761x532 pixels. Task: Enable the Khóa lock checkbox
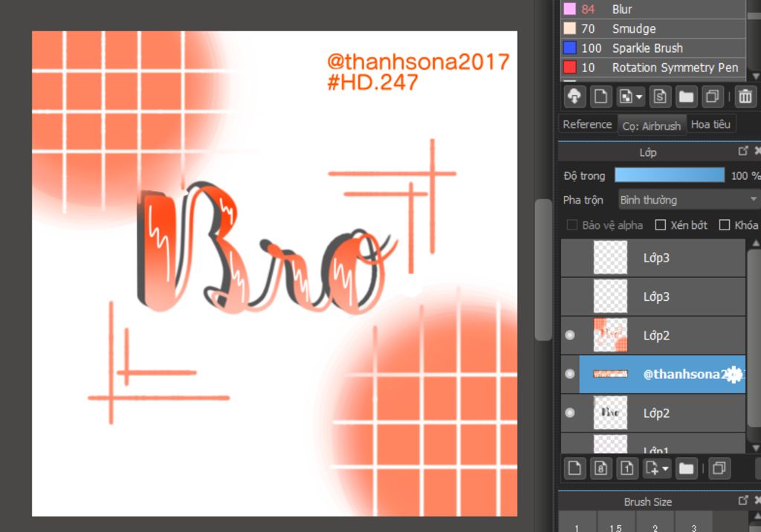coord(724,224)
